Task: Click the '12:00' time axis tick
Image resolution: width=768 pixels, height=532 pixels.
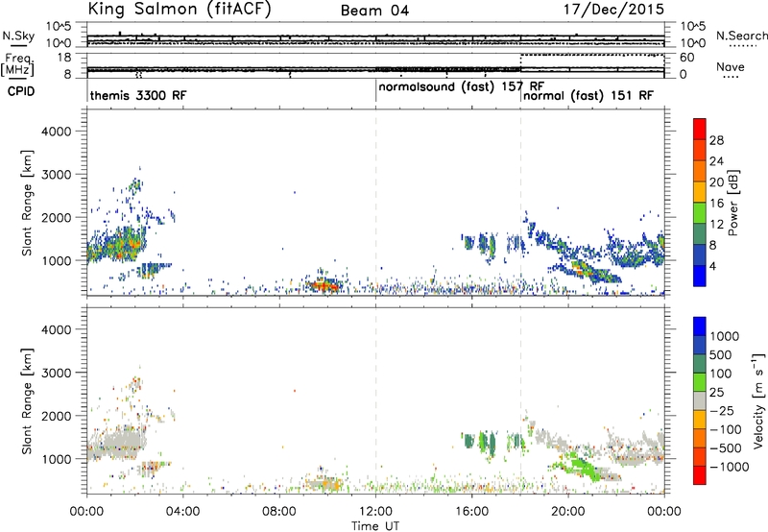Action: click(375, 512)
